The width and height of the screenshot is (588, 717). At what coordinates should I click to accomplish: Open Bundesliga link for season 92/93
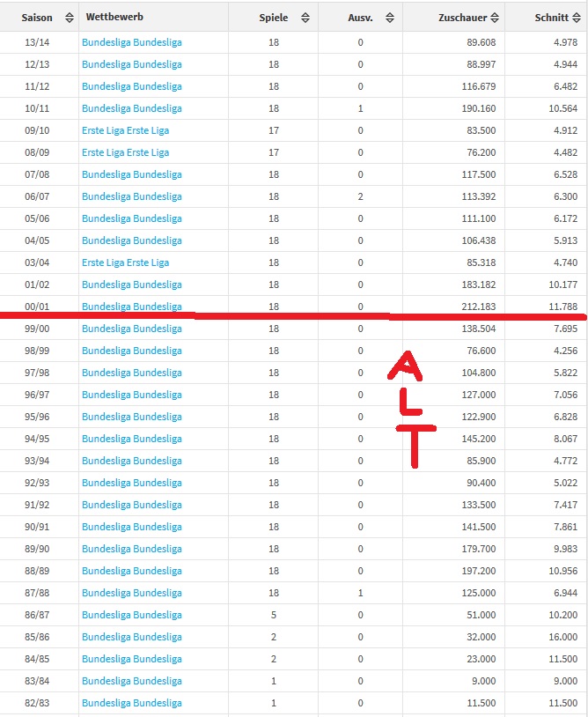pos(131,483)
